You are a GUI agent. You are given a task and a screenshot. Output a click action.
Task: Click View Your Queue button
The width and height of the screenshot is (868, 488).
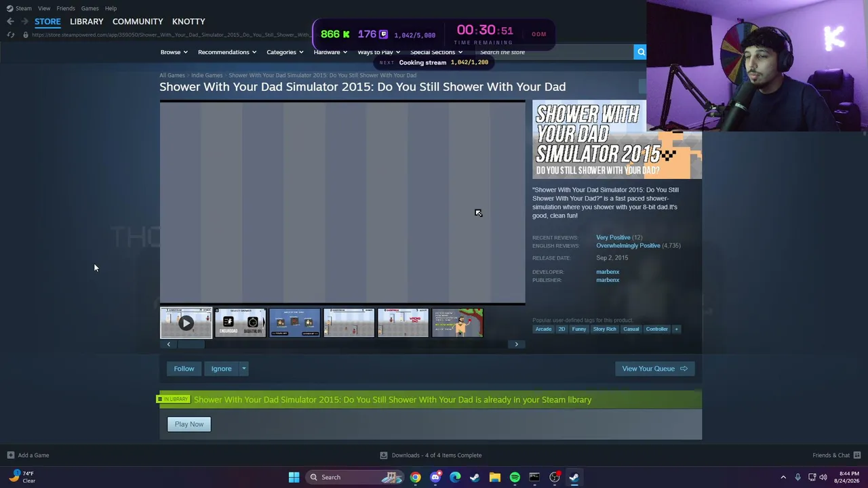coord(654,369)
